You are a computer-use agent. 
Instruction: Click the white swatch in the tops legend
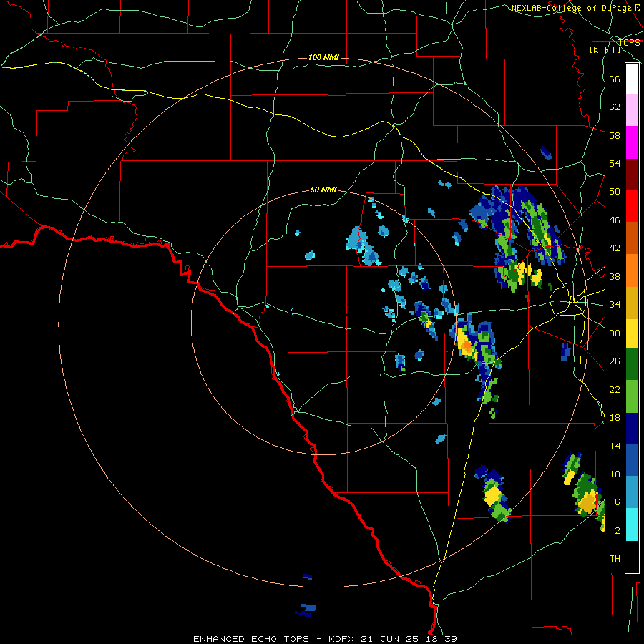click(x=632, y=79)
